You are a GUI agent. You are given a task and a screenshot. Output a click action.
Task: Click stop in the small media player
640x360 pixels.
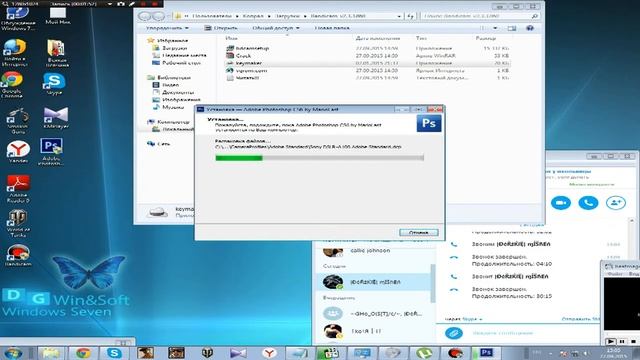point(633,341)
